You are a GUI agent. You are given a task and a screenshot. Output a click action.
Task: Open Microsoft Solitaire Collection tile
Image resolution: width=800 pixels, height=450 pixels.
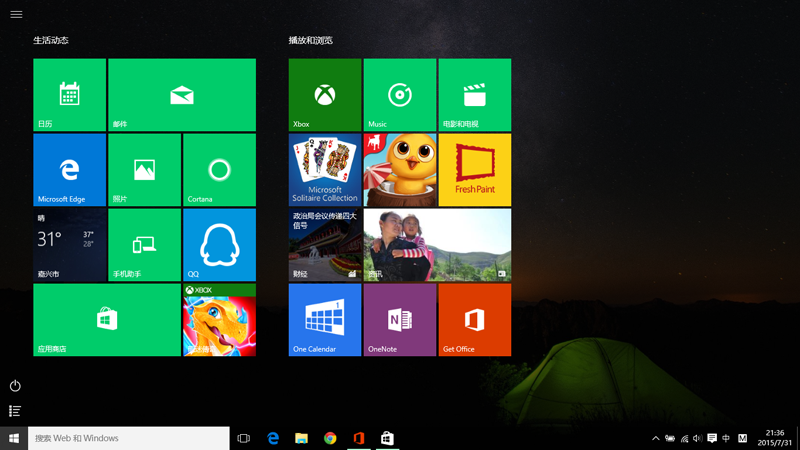click(x=325, y=170)
